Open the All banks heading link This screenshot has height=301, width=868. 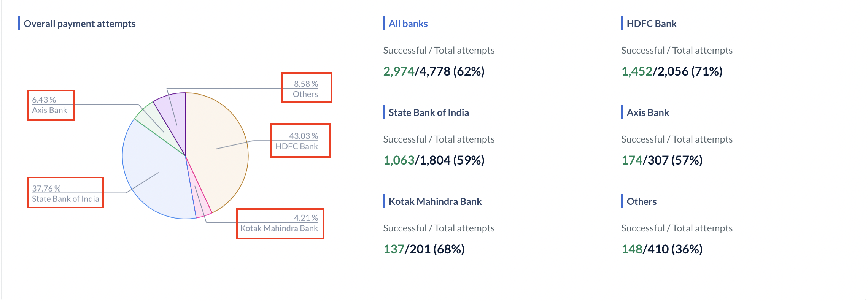click(x=408, y=24)
